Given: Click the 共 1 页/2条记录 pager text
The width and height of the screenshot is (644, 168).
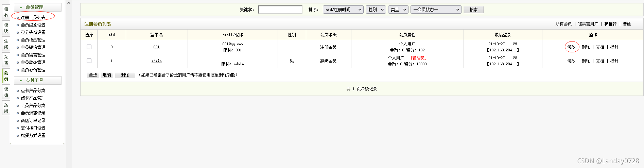Looking at the screenshot, I should (x=362, y=89).
